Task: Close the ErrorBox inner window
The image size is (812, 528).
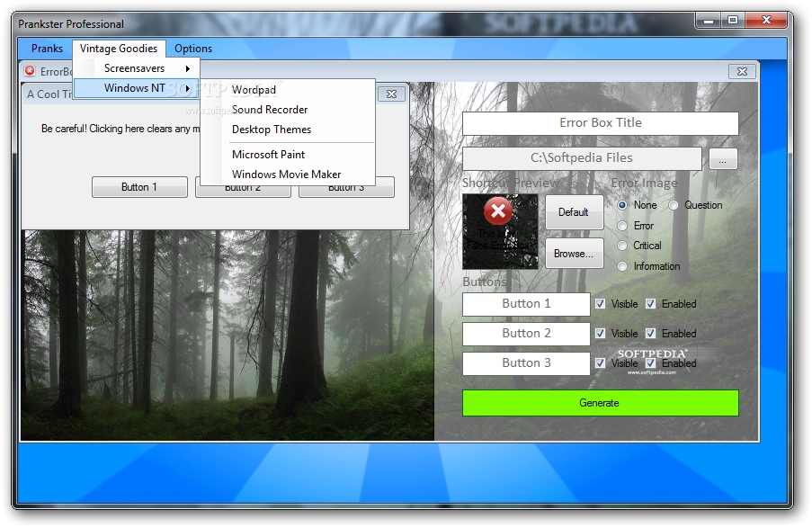Action: click(742, 71)
